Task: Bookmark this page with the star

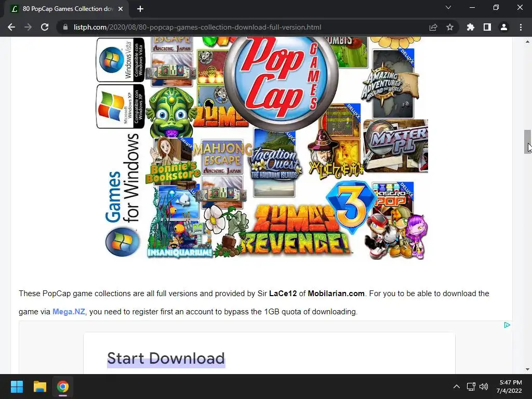Action: pyautogui.click(x=450, y=27)
